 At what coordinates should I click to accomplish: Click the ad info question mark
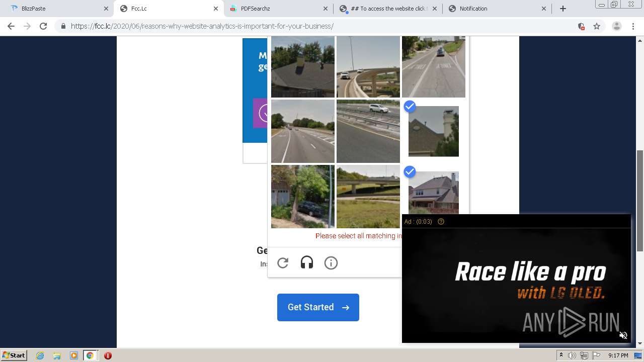pos(441,222)
